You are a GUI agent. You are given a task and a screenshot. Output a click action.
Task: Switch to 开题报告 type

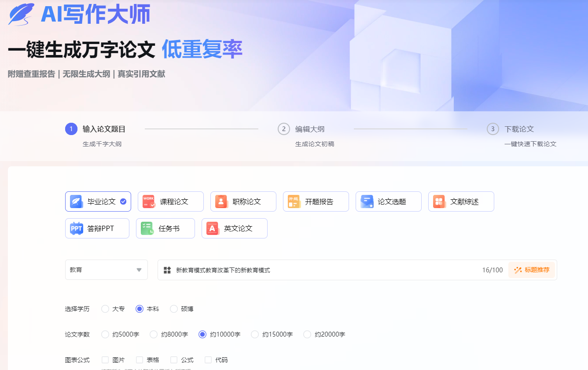click(316, 201)
